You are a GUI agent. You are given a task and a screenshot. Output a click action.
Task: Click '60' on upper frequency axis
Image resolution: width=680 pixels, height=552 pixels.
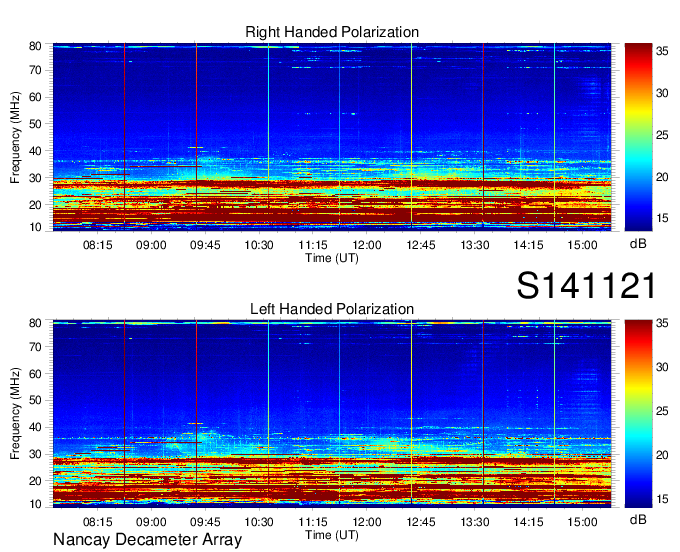click(35, 97)
